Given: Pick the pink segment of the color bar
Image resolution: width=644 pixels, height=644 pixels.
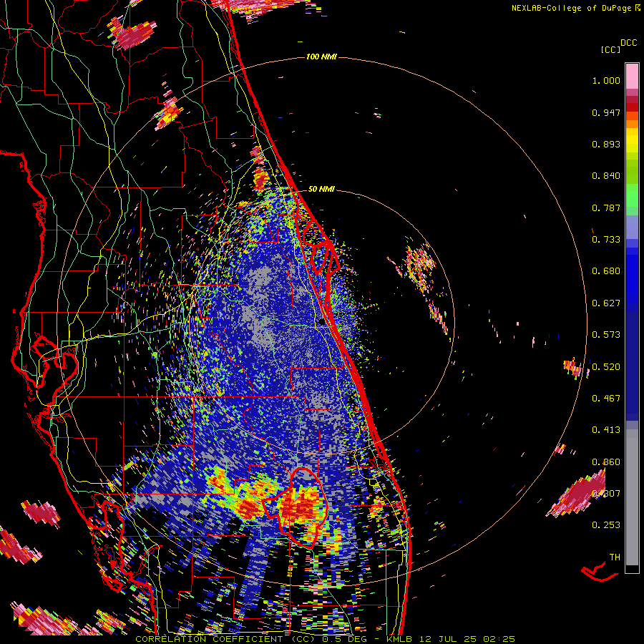Looking at the screenshot, I should point(632,77).
